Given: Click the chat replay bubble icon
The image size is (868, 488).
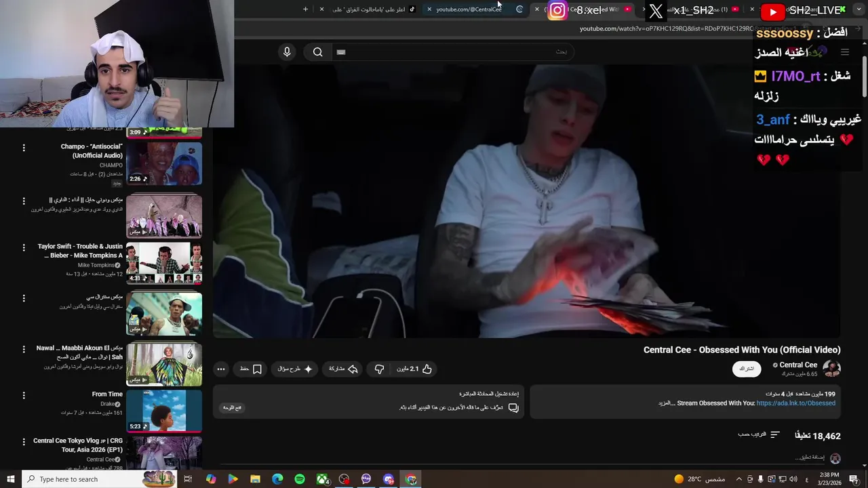Looking at the screenshot, I should click(513, 407).
